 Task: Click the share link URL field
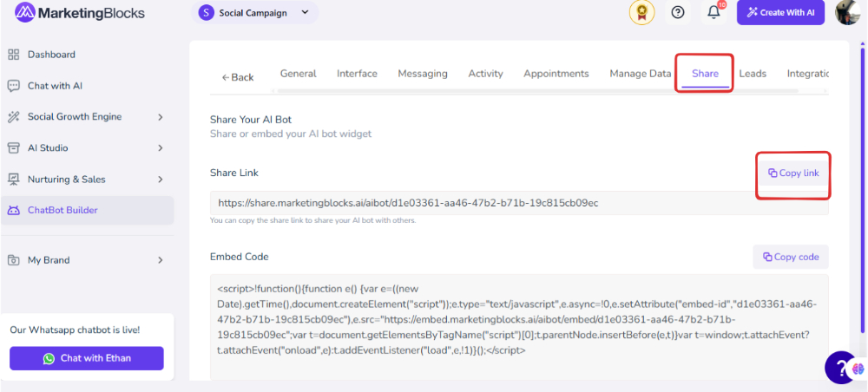(x=519, y=204)
